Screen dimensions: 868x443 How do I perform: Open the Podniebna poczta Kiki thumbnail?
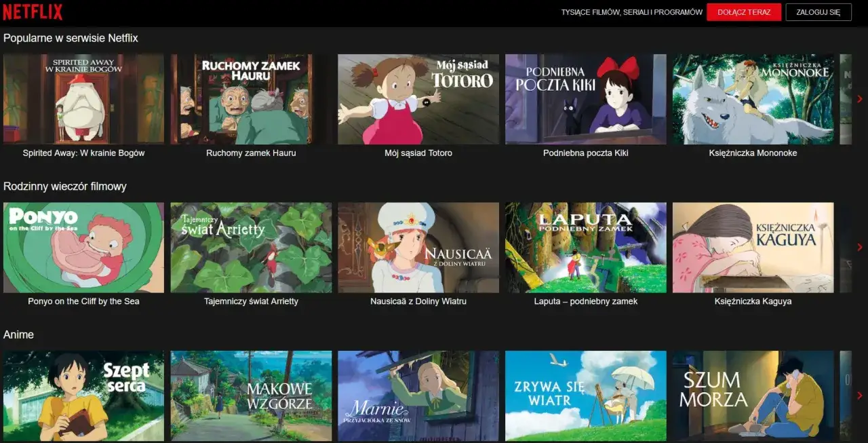point(586,99)
